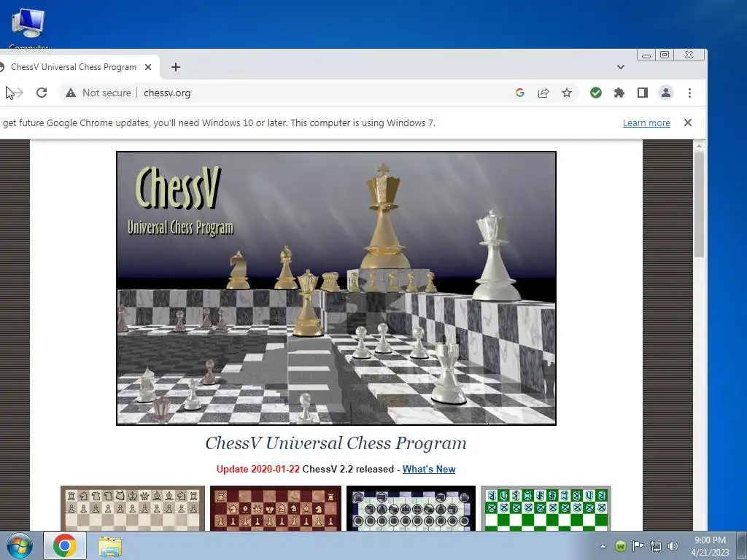747x560 pixels.
Task: Open the Computer desktop icon
Action: pyautogui.click(x=28, y=28)
